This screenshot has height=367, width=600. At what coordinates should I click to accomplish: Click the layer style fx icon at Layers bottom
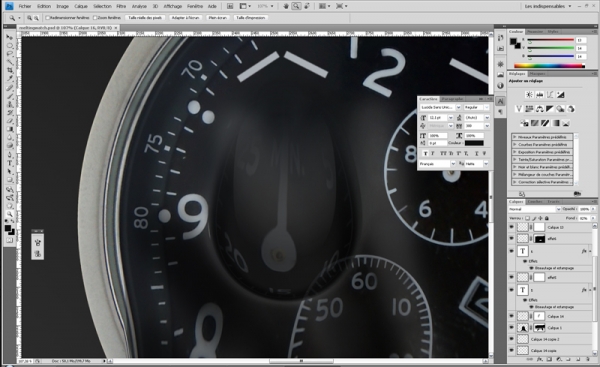(540, 359)
